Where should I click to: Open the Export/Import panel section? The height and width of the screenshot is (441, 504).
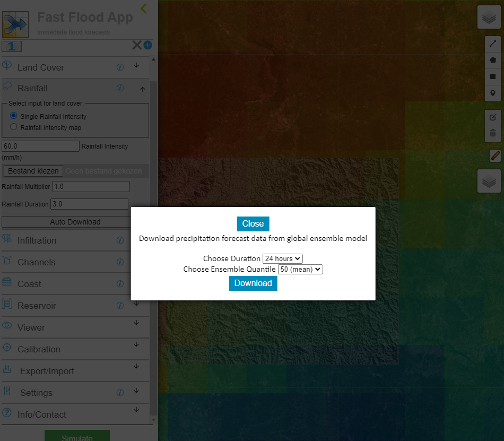[x=47, y=371]
